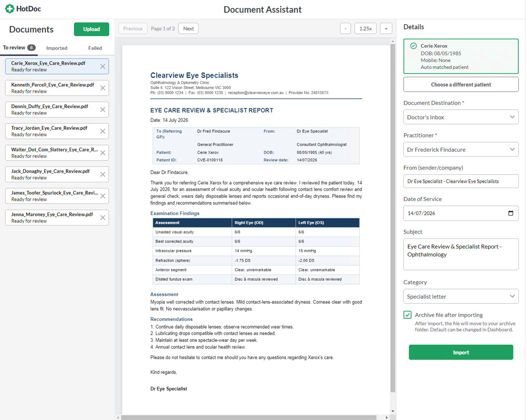Click the auto matched patient checkmark icon
526x420 pixels.
(x=413, y=46)
